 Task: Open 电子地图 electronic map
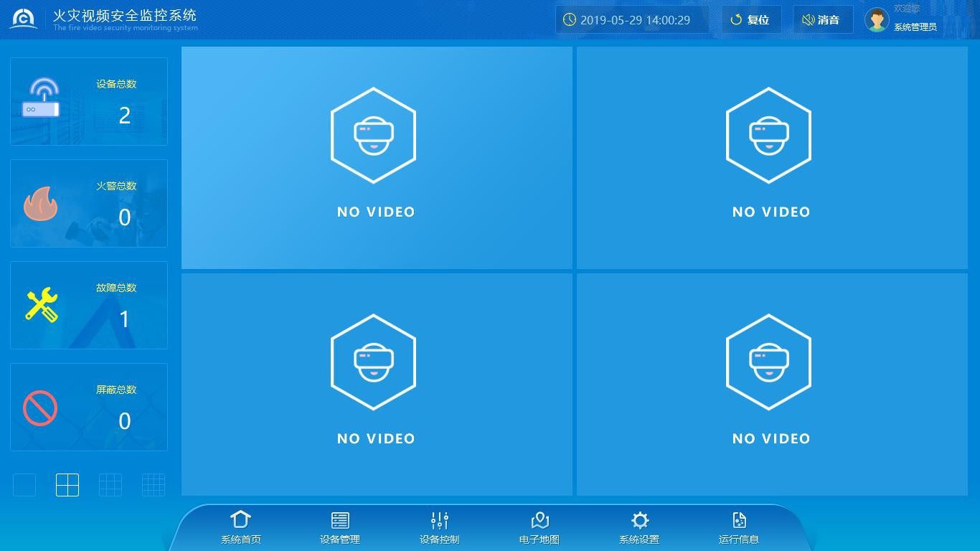coord(540,521)
